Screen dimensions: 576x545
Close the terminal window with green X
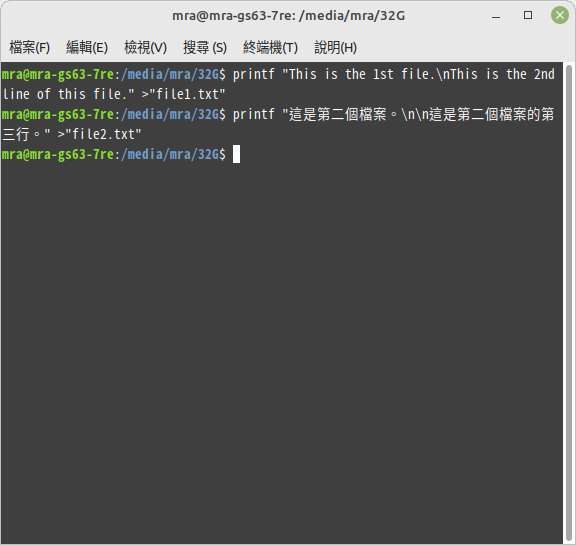(560, 15)
